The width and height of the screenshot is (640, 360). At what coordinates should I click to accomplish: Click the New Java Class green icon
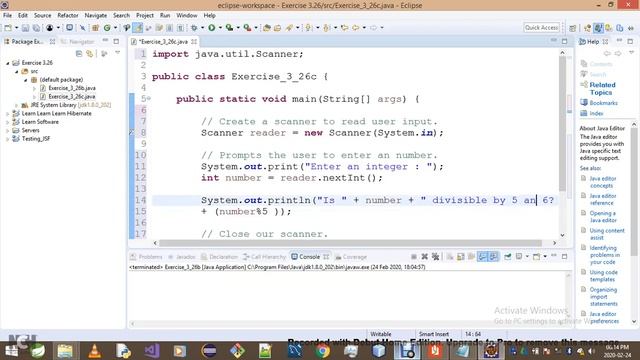pyautogui.click(x=107, y=28)
